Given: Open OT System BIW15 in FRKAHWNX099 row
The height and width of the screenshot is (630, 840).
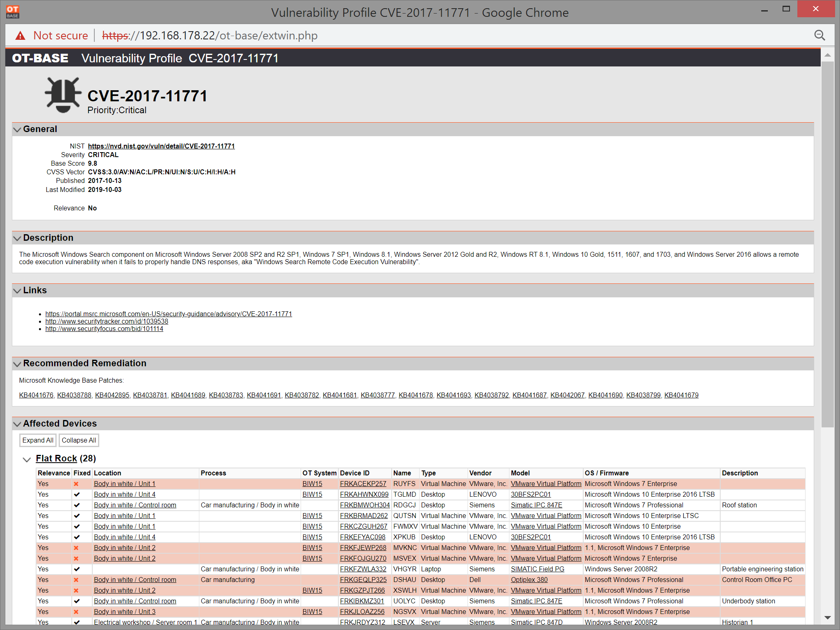Looking at the screenshot, I should click(312, 495).
